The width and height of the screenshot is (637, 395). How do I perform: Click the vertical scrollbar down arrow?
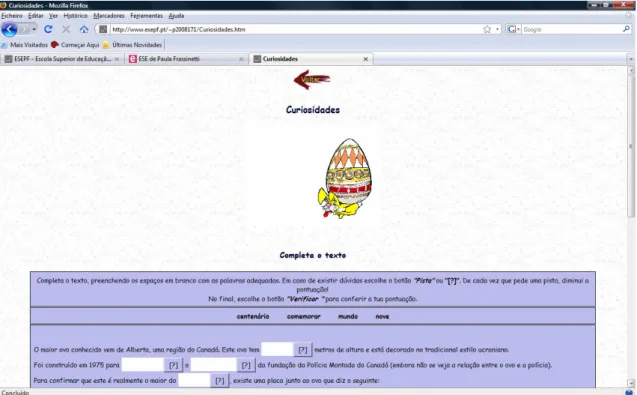click(x=631, y=383)
